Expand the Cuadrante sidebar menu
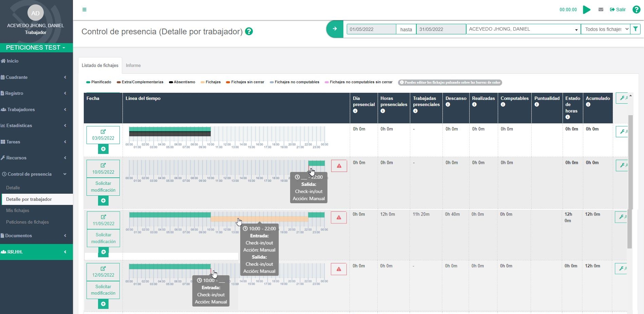Viewport: 644px width, 314px height. pos(34,77)
